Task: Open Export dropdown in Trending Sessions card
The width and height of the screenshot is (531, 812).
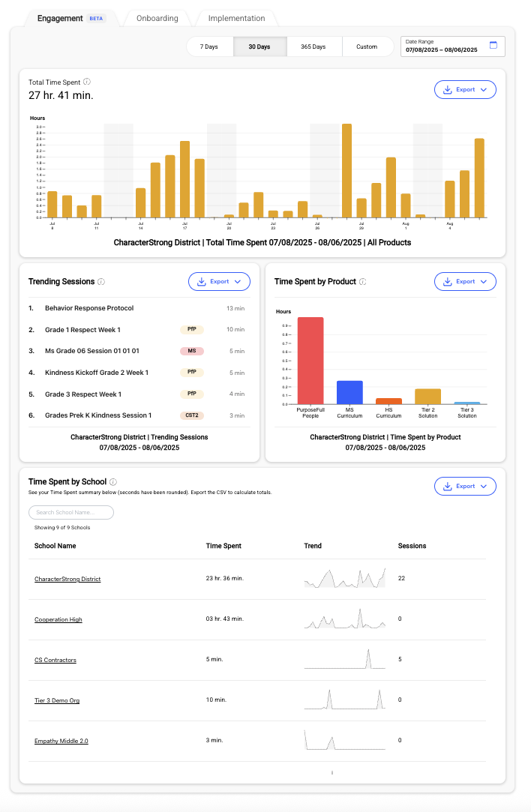Action: (x=218, y=282)
